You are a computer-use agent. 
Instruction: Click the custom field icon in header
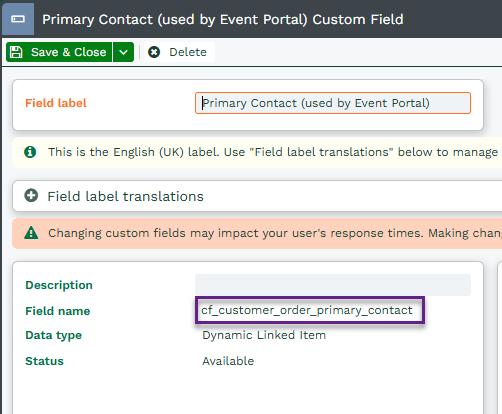tap(18, 19)
